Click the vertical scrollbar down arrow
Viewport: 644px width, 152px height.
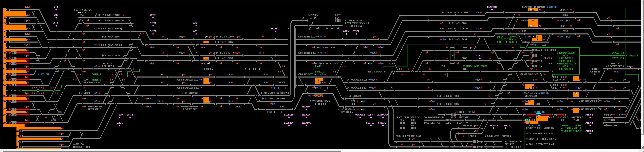[x=642, y=147]
